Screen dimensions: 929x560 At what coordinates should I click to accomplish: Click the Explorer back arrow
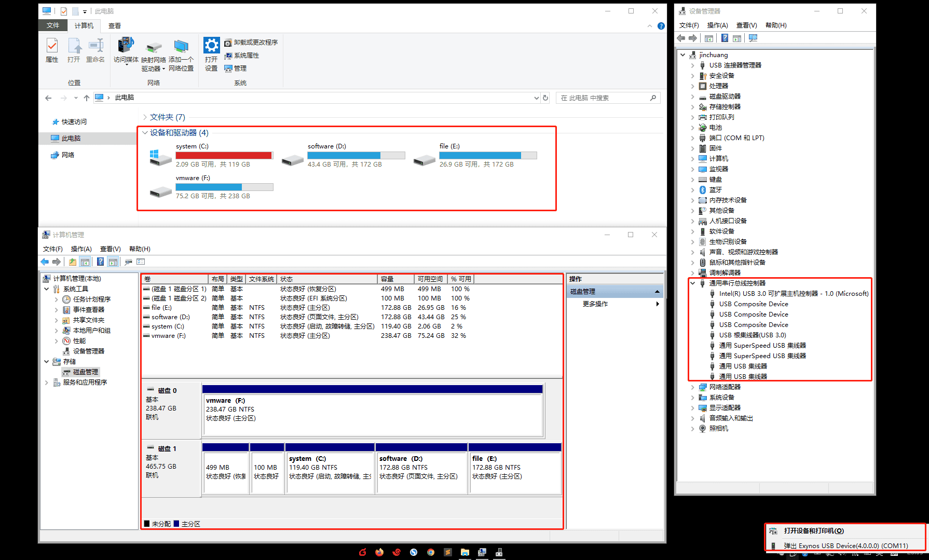pyautogui.click(x=48, y=98)
